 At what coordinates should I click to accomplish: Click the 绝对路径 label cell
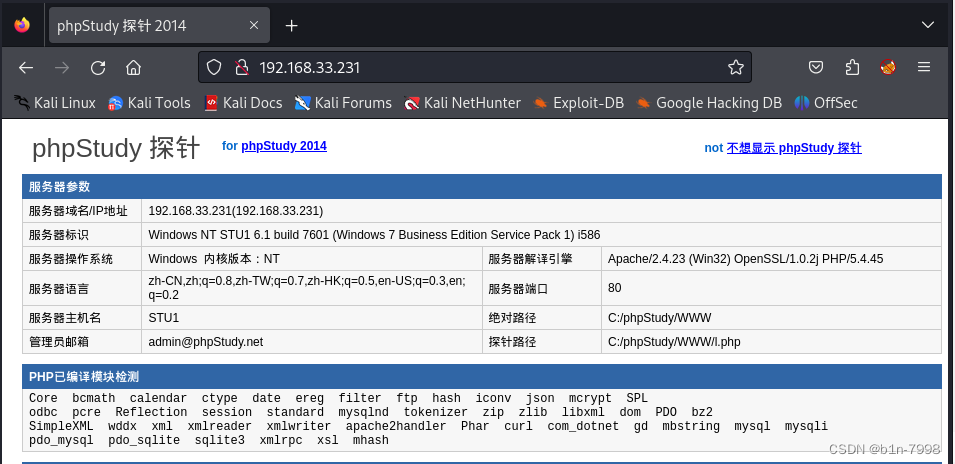[x=542, y=318]
